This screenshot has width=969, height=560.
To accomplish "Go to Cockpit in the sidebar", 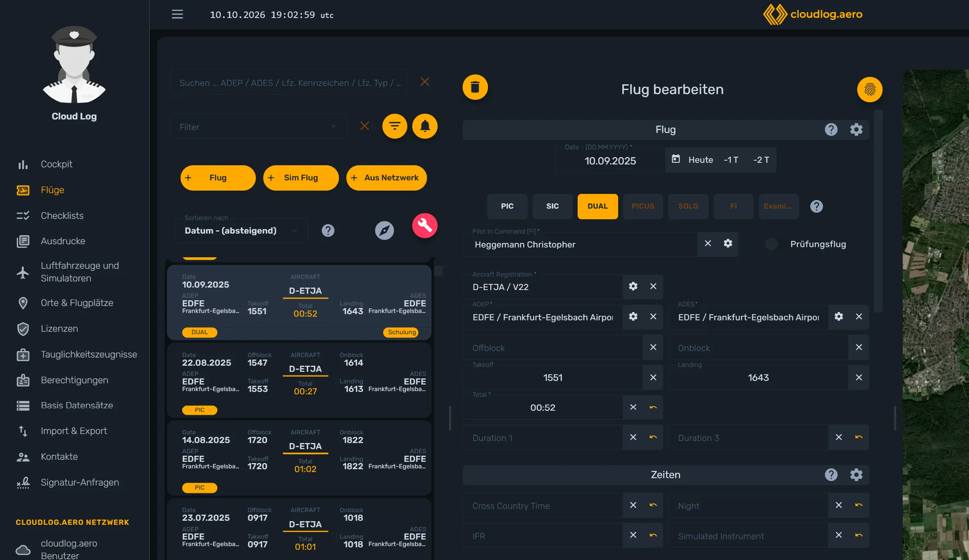I will pos(56,164).
